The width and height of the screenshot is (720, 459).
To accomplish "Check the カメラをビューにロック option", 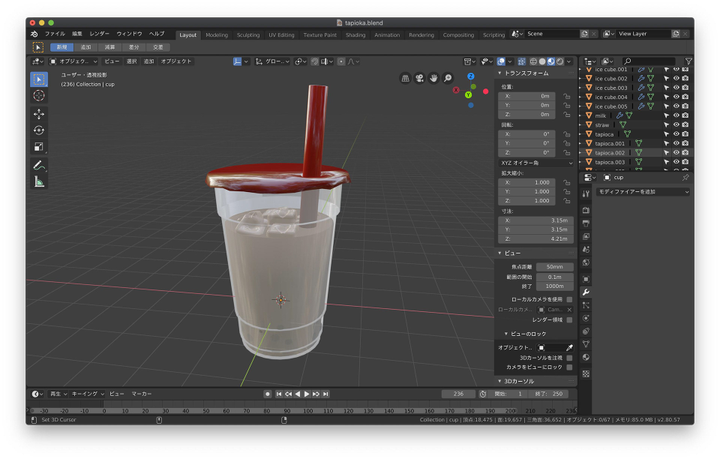I will click(x=569, y=367).
